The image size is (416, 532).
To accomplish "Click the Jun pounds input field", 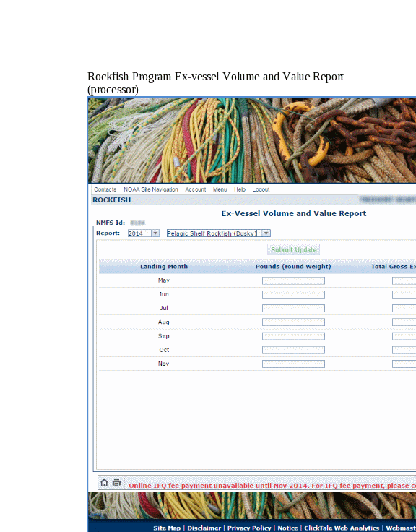I will click(x=293, y=294).
